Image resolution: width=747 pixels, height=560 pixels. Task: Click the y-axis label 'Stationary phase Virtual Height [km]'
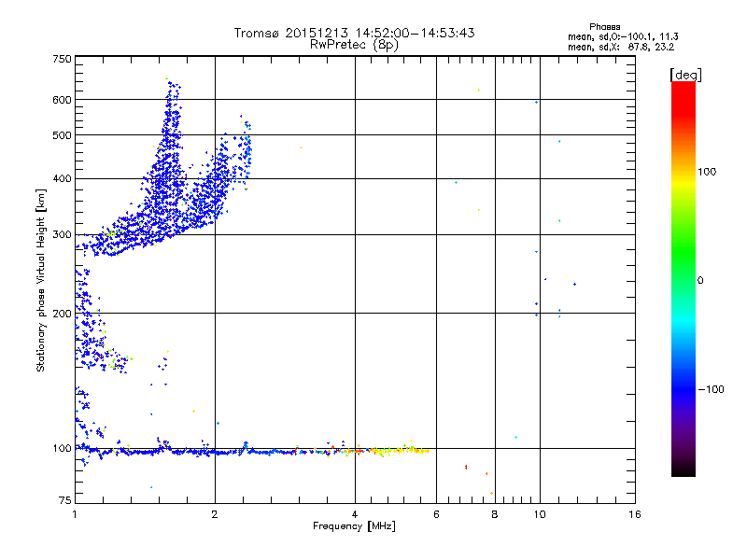[41, 281]
